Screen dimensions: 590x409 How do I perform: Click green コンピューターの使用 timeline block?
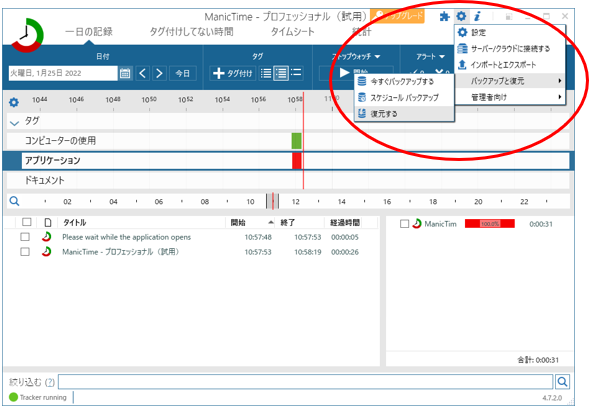point(297,141)
